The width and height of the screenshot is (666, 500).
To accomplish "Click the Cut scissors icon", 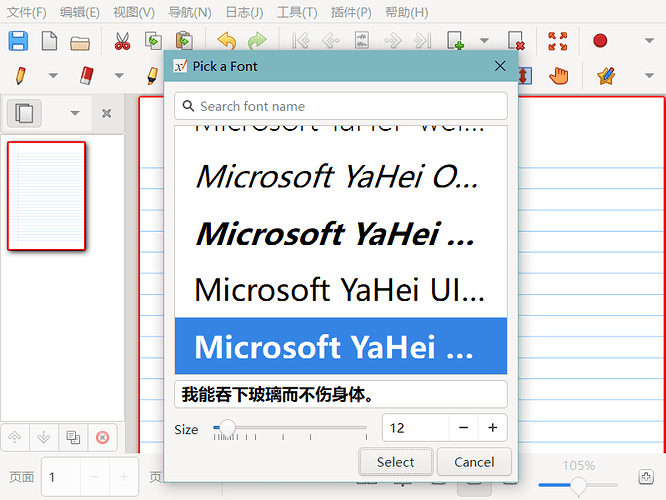I will tap(122, 41).
